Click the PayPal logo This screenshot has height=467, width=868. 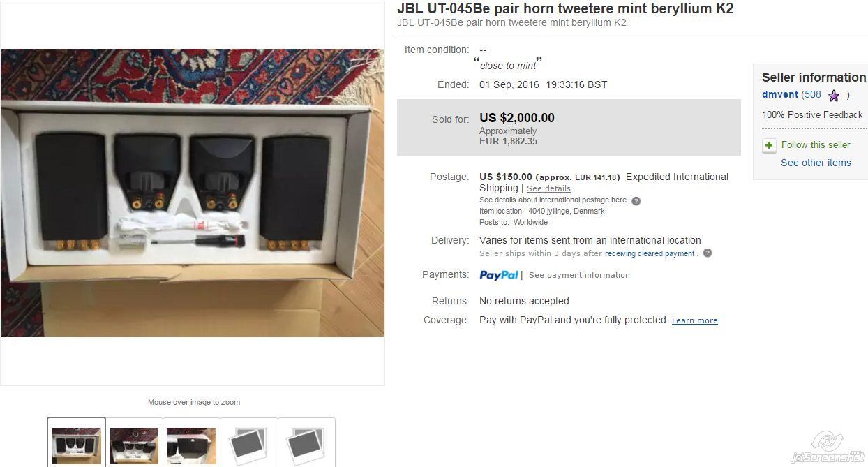pos(499,275)
